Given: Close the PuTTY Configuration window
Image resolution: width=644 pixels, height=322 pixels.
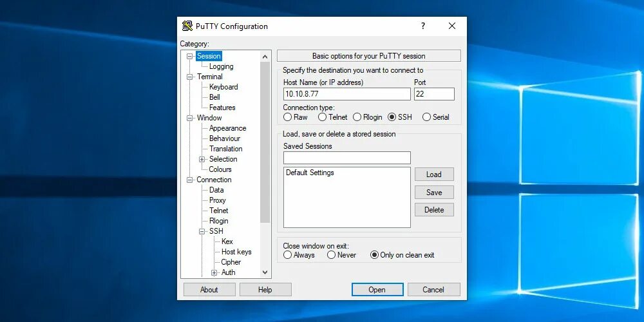Looking at the screenshot, I should point(452,26).
